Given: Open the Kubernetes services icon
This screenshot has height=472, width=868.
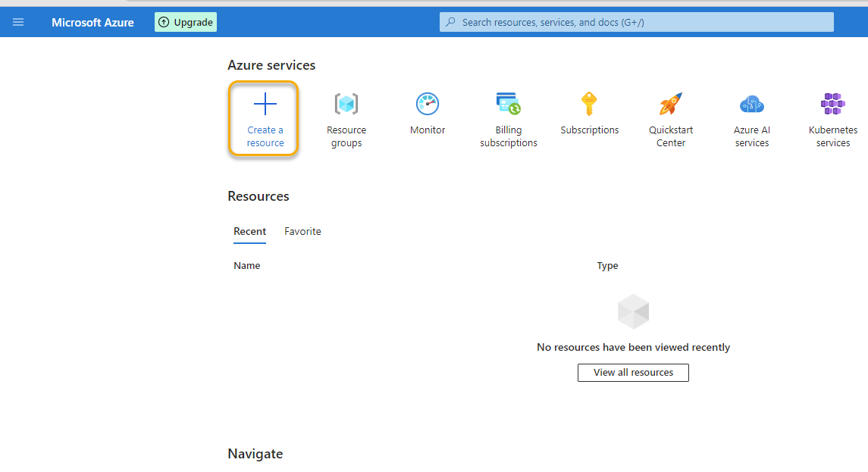Looking at the screenshot, I should click(833, 104).
